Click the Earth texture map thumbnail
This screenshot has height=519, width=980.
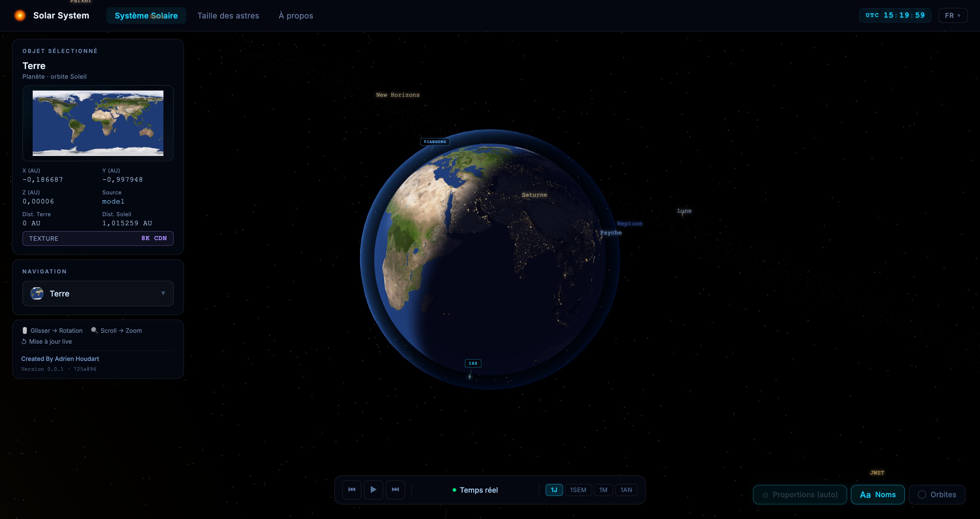(98, 123)
